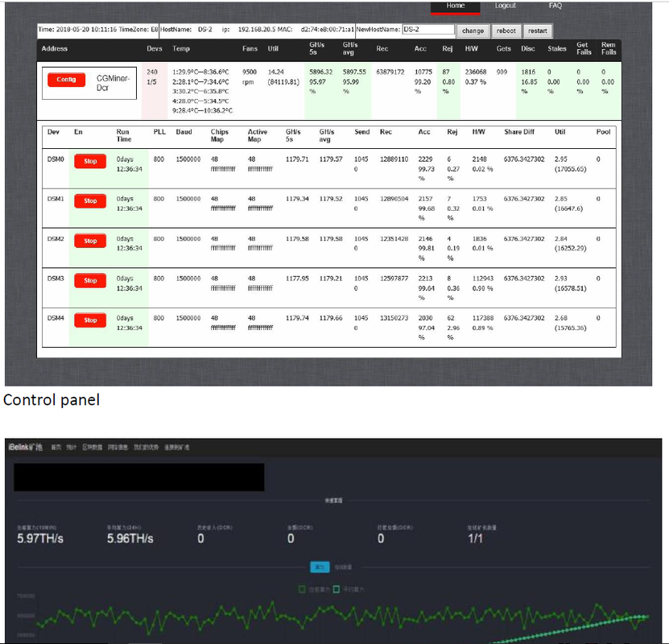
Task: Click the CGMiner-Dcr label
Action: point(113,83)
